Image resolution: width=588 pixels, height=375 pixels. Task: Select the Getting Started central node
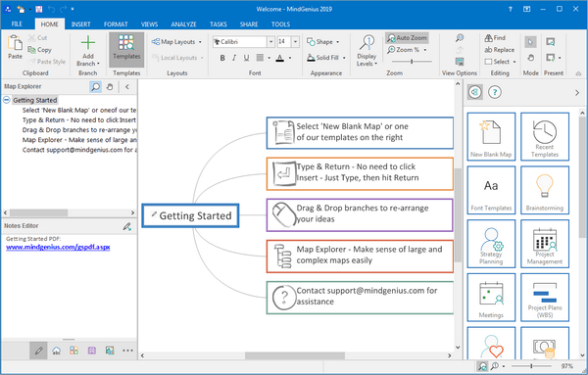pos(190,215)
